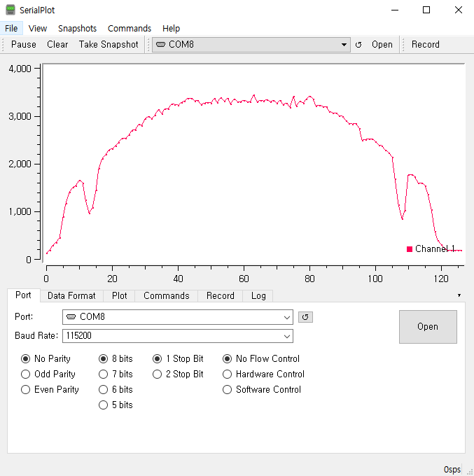Switch to the Log tab
474x476 pixels.
tap(258, 295)
